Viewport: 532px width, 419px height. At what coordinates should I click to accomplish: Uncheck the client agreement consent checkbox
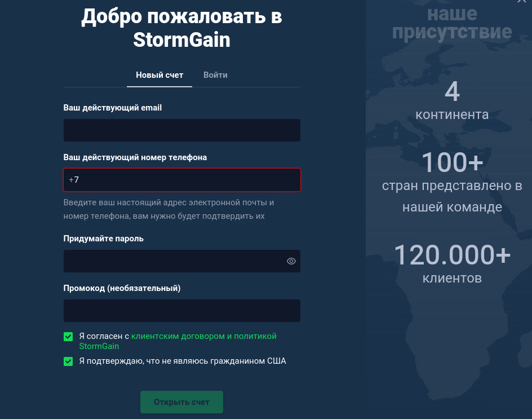click(68, 337)
